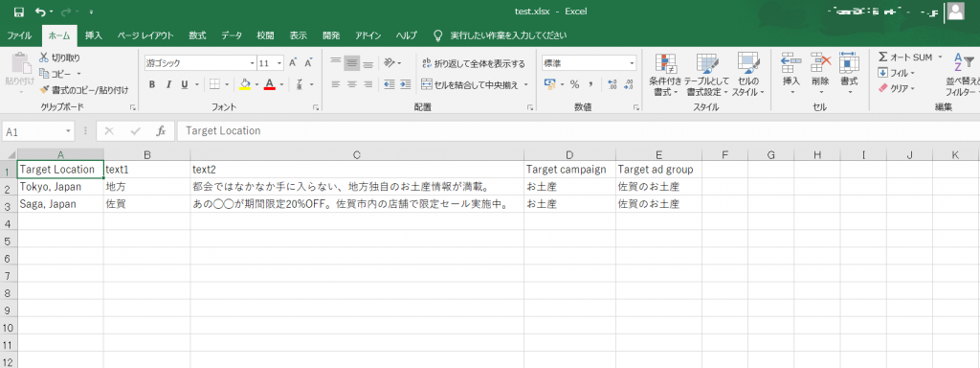Open the font size 11 dropdown
The image size is (980, 368).
[279, 63]
